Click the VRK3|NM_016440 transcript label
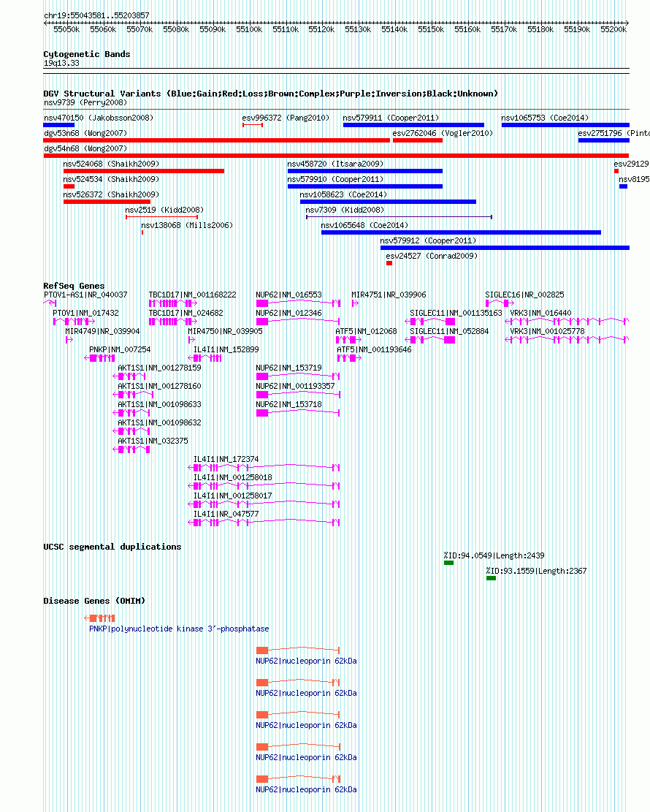The height and width of the screenshot is (812, 650). (x=540, y=314)
